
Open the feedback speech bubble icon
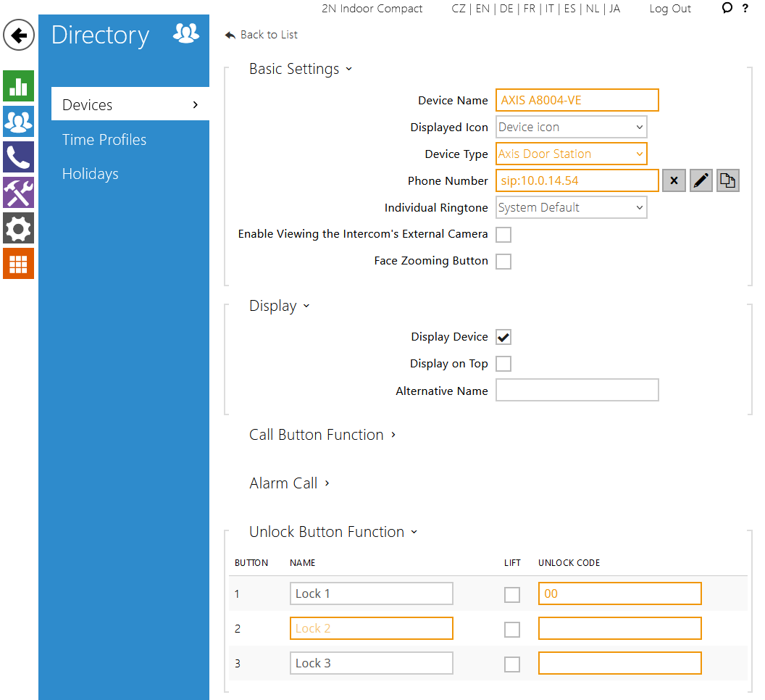point(727,8)
